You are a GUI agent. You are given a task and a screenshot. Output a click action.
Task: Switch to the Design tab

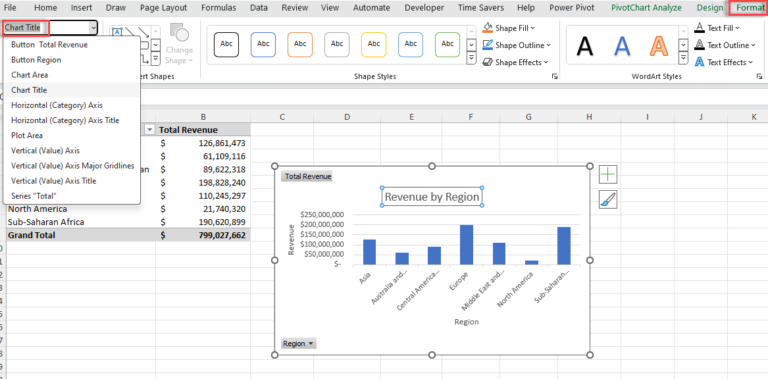coord(710,7)
